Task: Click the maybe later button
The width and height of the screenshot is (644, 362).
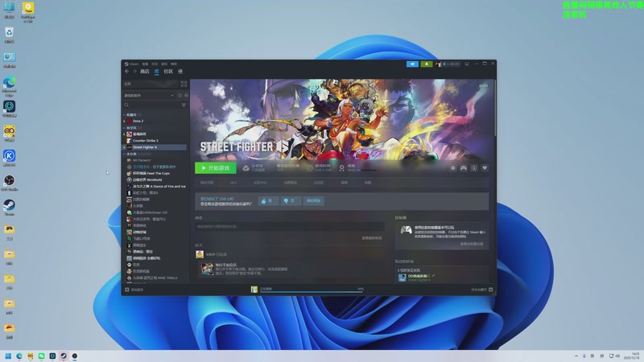Action: [x=313, y=200]
